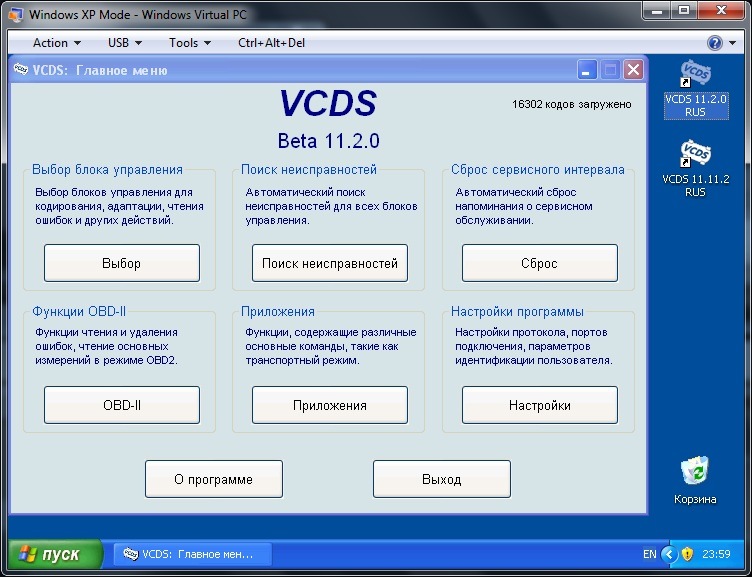Close the VCDS main menu window
This screenshot has height=577, width=752.
click(633, 70)
